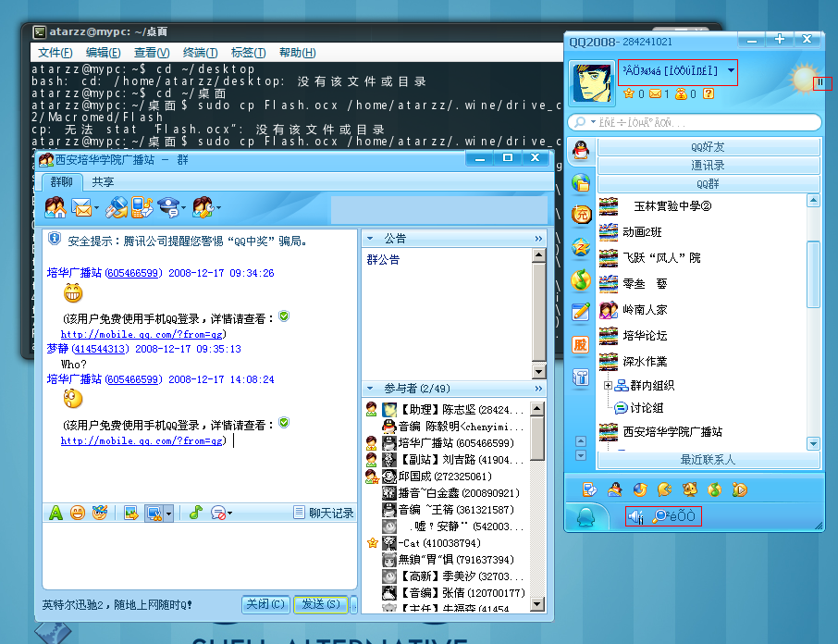Screen dimensions: 838x644
Task: Open the font settings letter A icon
Action: click(55, 513)
